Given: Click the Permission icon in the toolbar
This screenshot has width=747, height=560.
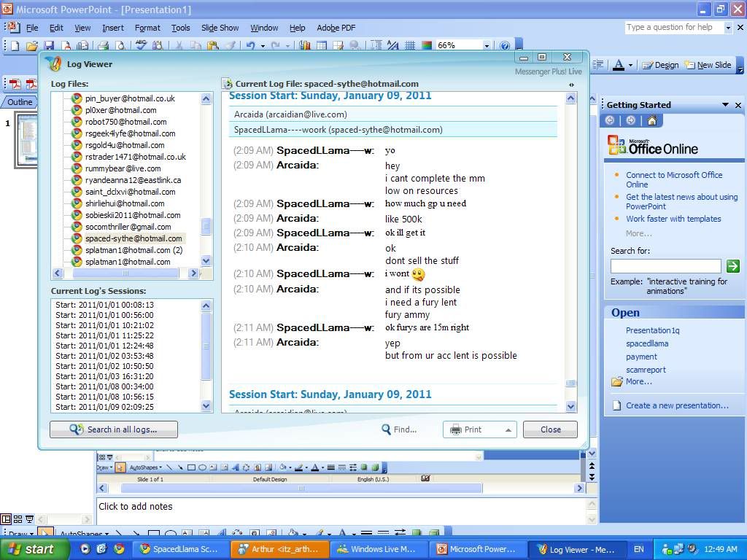Looking at the screenshot, I should coord(66,46).
